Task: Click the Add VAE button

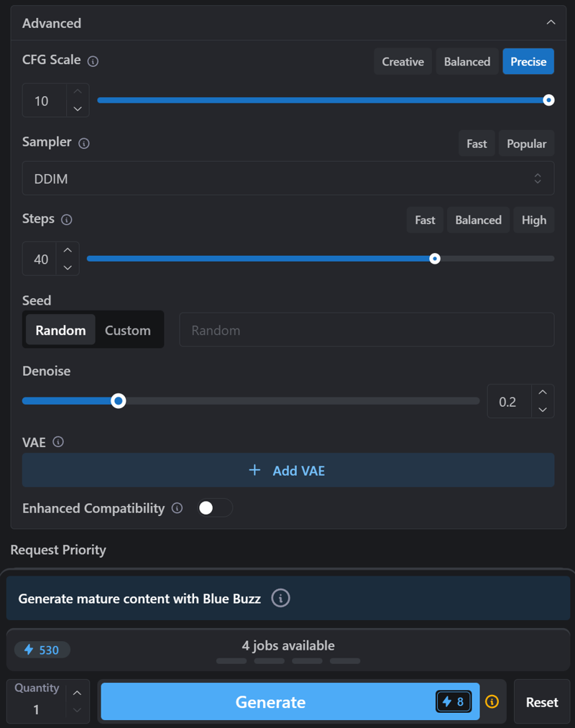Action: 287,471
